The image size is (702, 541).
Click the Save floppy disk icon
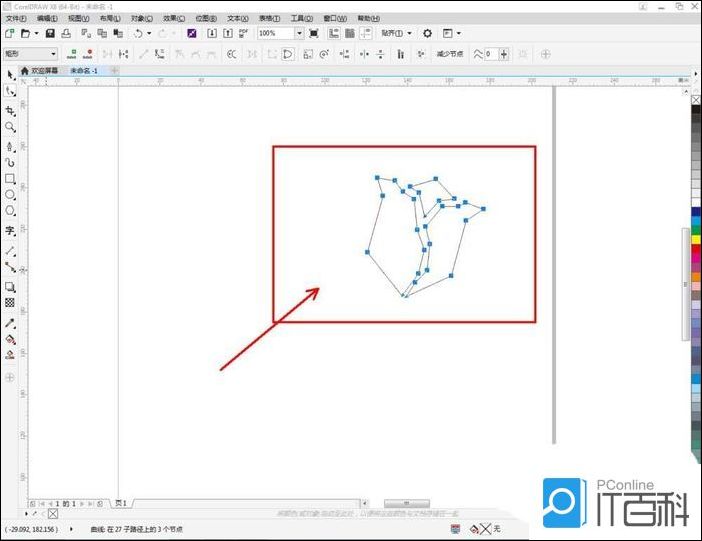point(50,33)
